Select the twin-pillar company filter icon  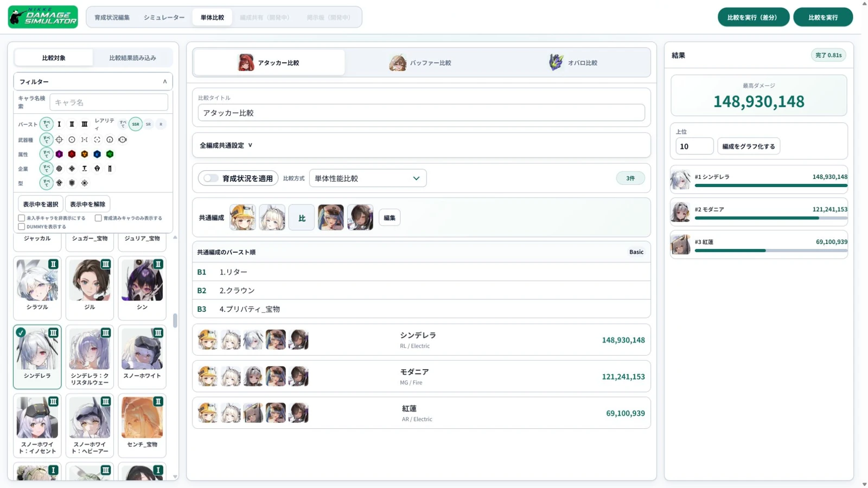point(110,169)
